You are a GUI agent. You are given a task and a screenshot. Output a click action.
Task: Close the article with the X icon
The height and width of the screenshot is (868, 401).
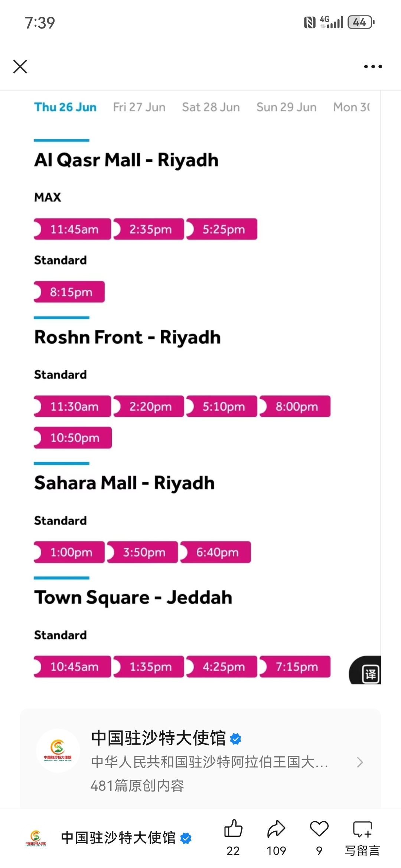20,67
